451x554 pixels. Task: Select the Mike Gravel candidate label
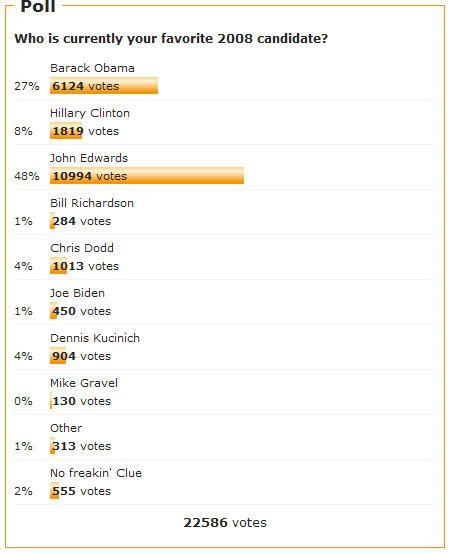coord(84,383)
